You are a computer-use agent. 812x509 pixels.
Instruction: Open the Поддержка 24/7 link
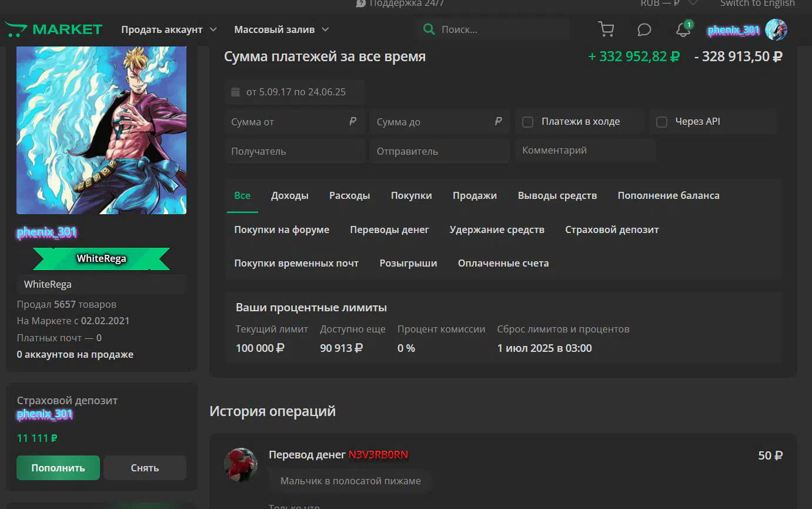tap(400, 4)
